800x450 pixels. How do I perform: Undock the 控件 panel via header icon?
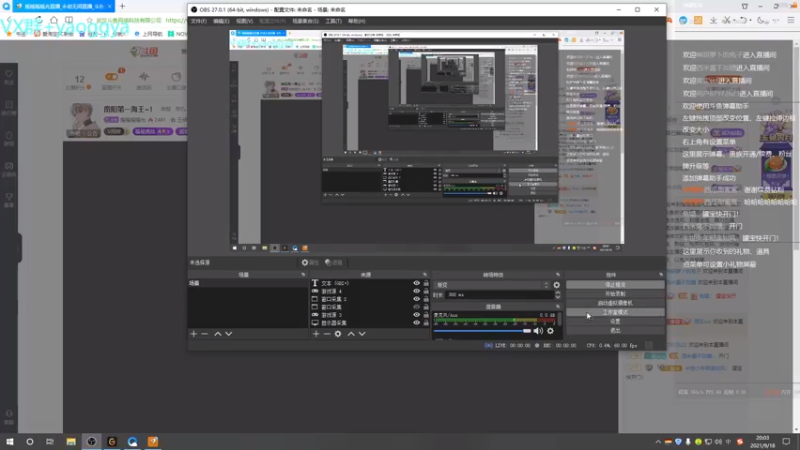(661, 274)
